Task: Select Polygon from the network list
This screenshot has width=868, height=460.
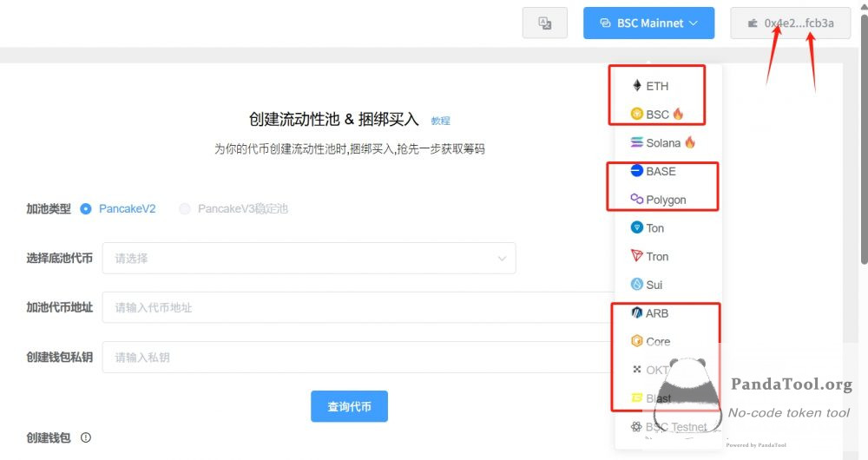Action: [666, 200]
